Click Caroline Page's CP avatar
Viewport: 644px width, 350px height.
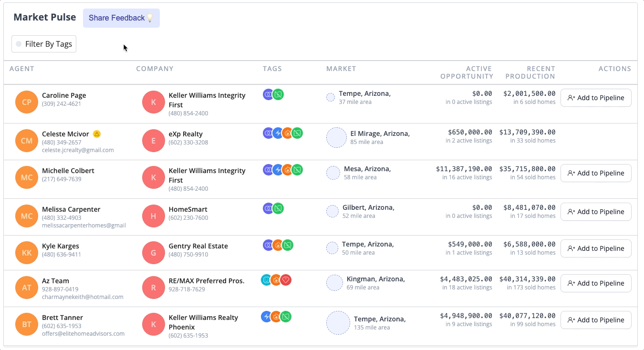[x=26, y=102]
